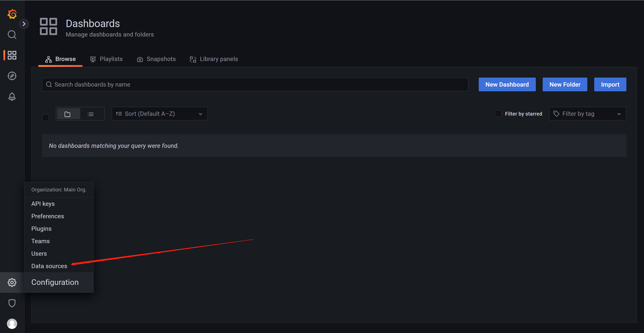Open Data sources from Configuration menu

pos(49,266)
